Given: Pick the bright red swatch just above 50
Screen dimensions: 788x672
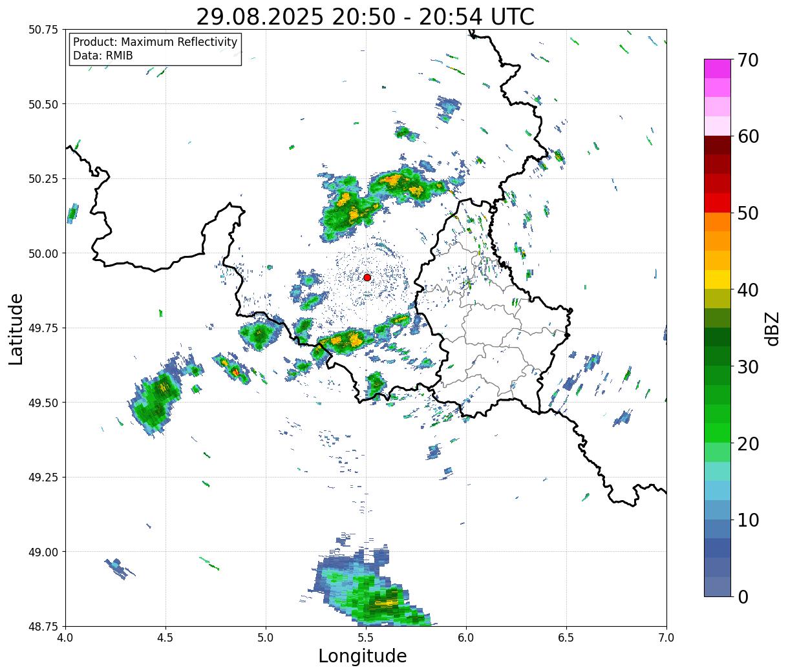Looking at the screenshot, I should [x=718, y=203].
